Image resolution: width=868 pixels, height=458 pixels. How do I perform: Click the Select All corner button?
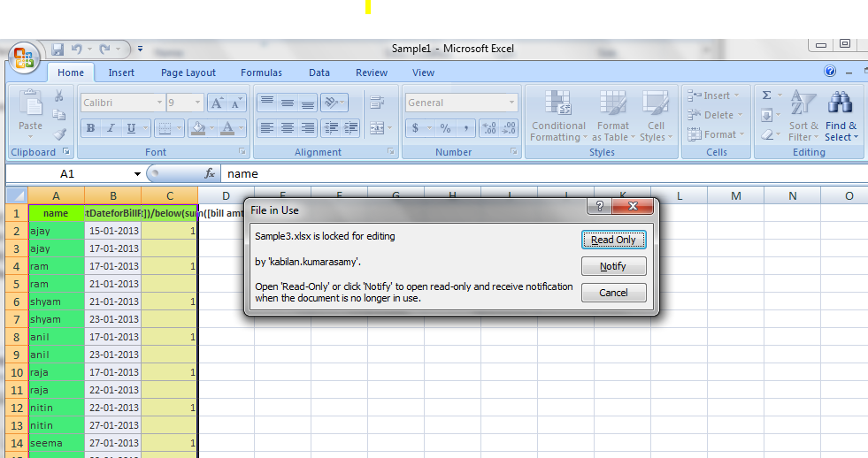point(17,195)
